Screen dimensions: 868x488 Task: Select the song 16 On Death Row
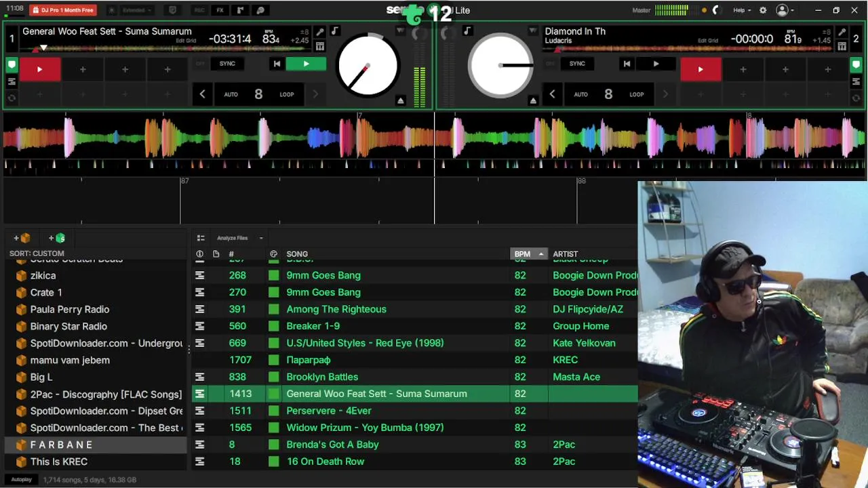click(x=325, y=462)
